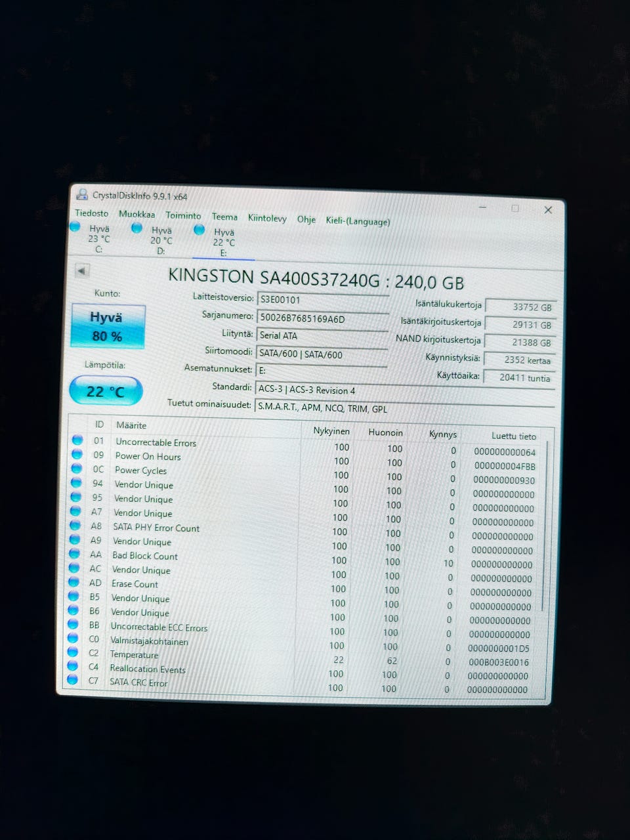The height and width of the screenshot is (840, 630).
Task: Click the CrystalDiskInfo title bar icon
Action: point(82,194)
